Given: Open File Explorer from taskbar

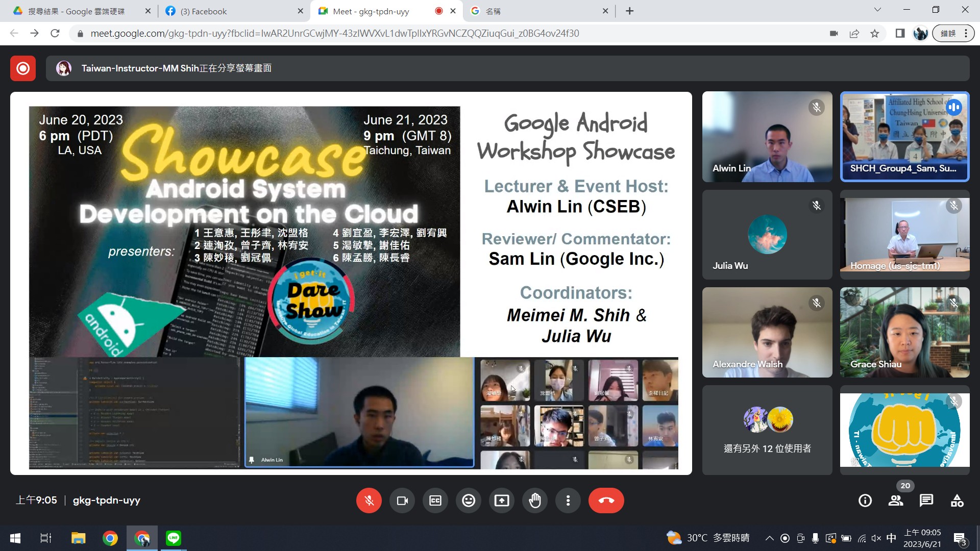Looking at the screenshot, I should pos(78,538).
